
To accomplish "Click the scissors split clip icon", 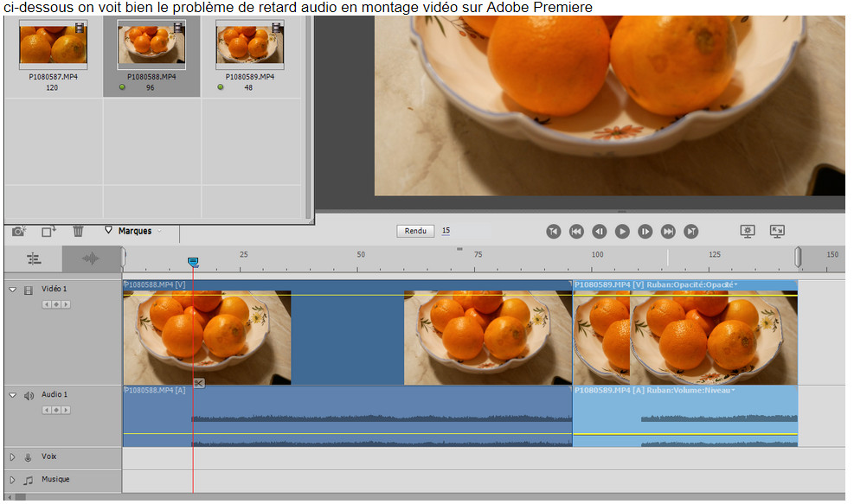I will coord(198,383).
